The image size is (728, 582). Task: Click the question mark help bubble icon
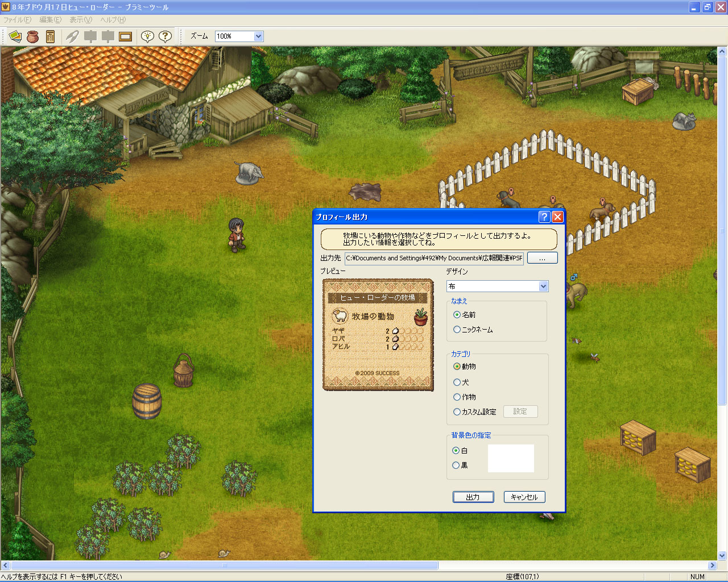click(x=165, y=36)
